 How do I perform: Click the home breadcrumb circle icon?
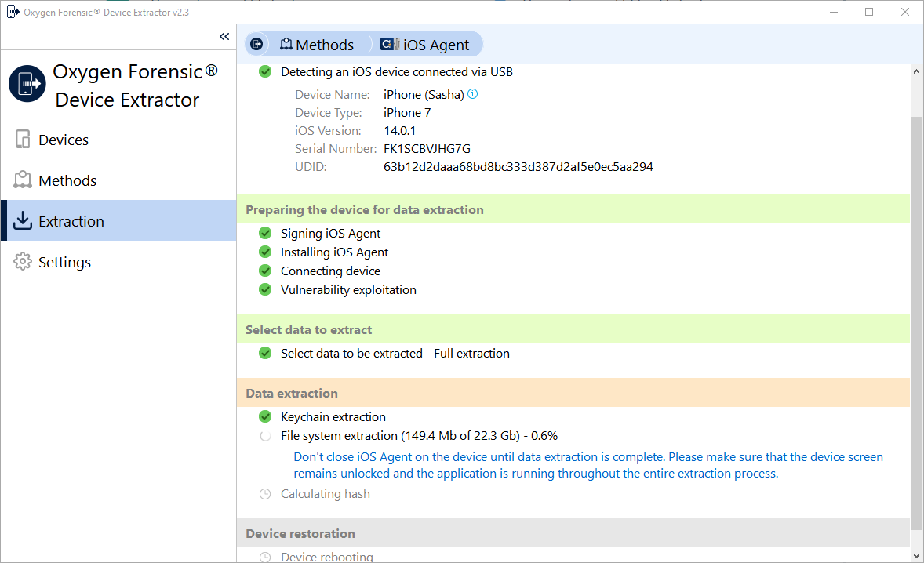(x=256, y=44)
